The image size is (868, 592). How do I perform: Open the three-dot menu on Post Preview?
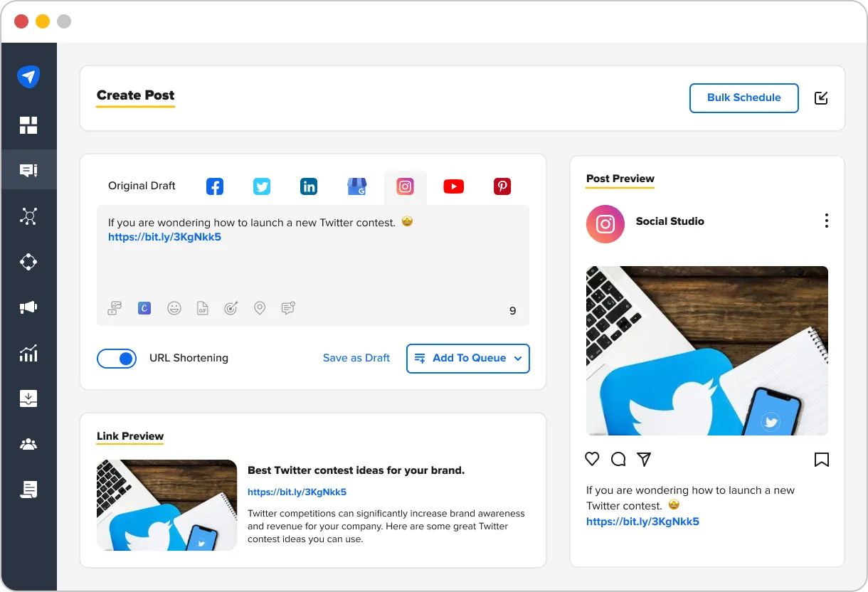point(826,221)
